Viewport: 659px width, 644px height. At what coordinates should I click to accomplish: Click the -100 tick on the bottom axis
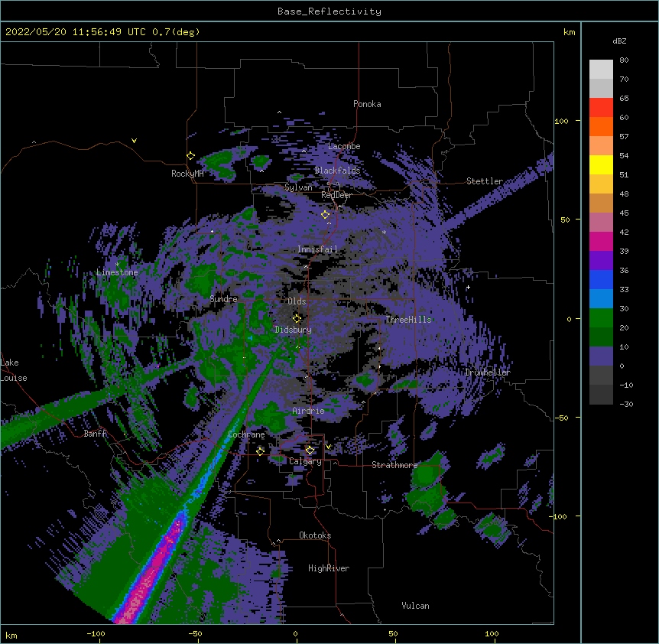coord(96,633)
